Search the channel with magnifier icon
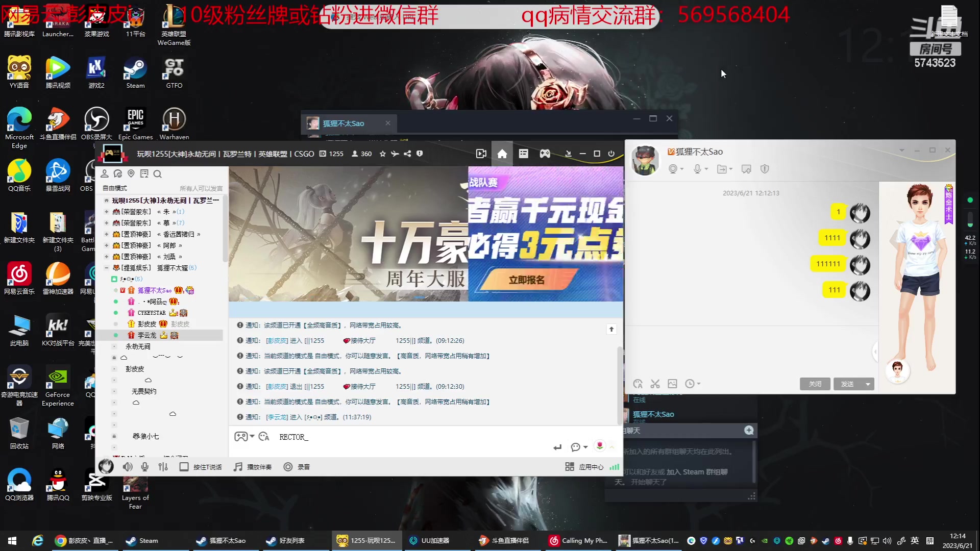 158,174
